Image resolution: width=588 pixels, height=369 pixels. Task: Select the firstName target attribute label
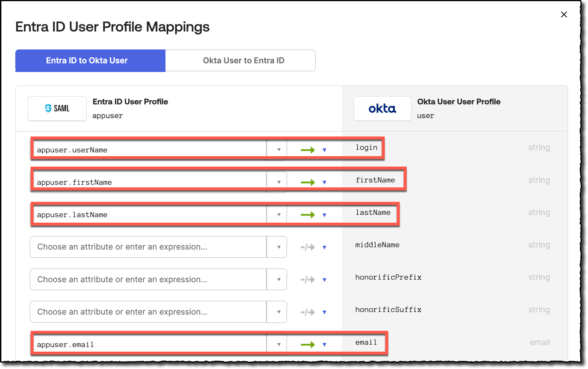[375, 180]
